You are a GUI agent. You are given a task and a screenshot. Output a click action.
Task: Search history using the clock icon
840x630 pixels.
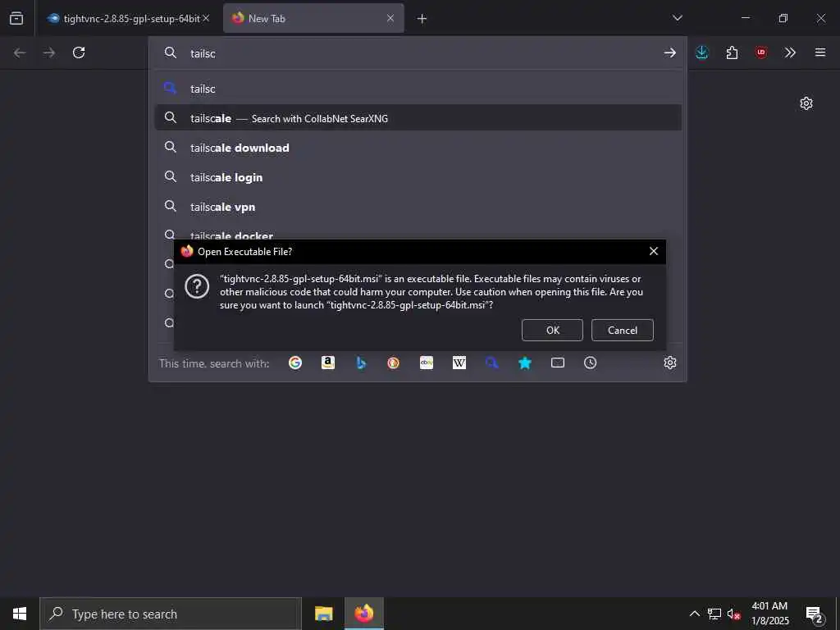tap(591, 363)
